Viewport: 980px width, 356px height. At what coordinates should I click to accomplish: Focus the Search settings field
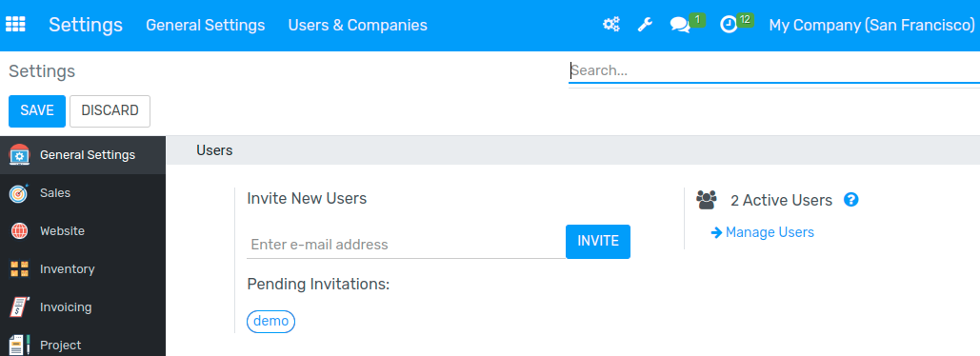773,71
